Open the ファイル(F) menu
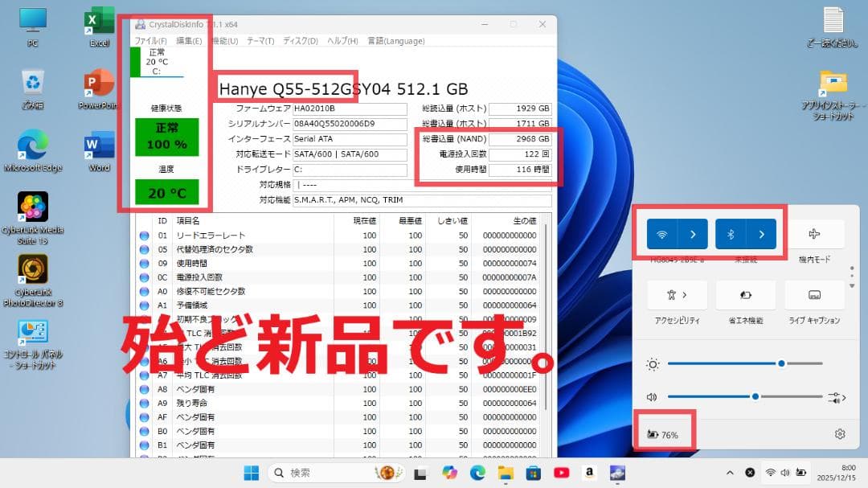The image size is (868, 488). tap(150, 41)
